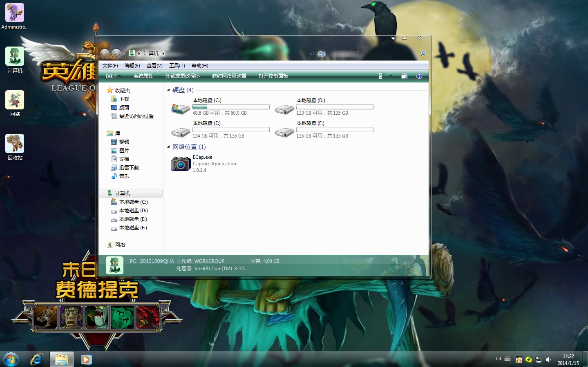Select 网络 in navigation tree
588x367 pixels.
pos(116,245)
